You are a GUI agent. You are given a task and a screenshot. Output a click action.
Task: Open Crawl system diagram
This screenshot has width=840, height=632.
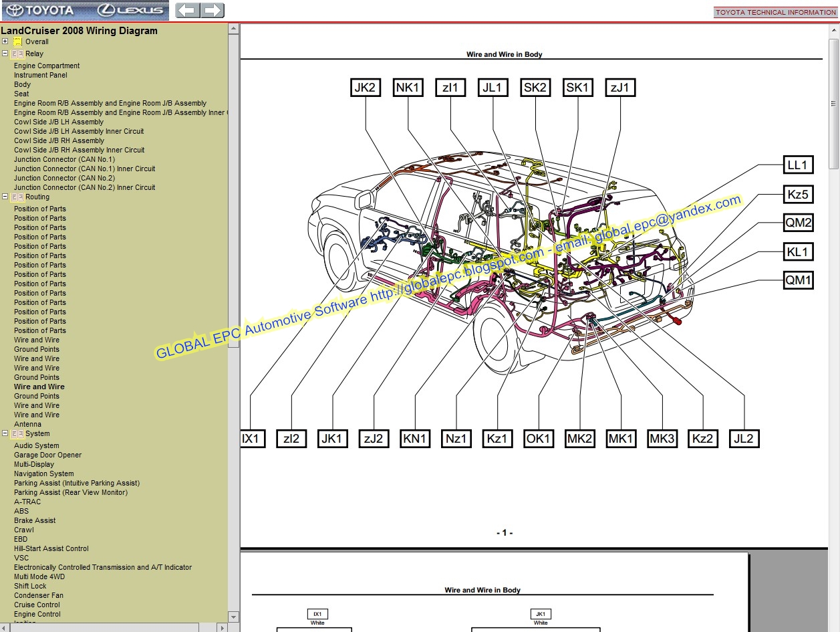point(24,530)
